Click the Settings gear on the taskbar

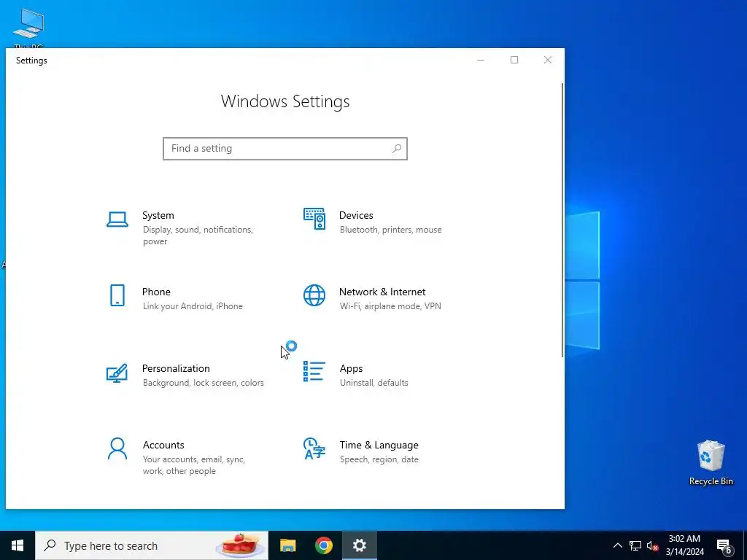point(359,545)
